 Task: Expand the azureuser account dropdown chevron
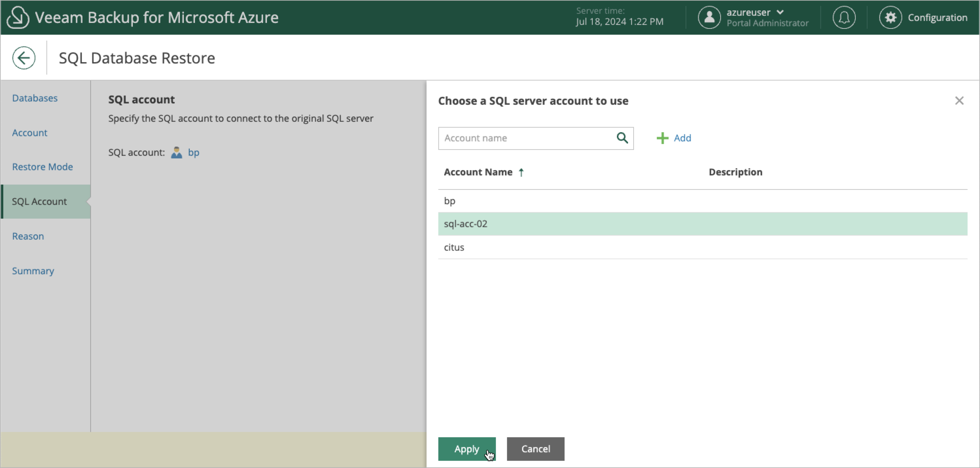(780, 12)
